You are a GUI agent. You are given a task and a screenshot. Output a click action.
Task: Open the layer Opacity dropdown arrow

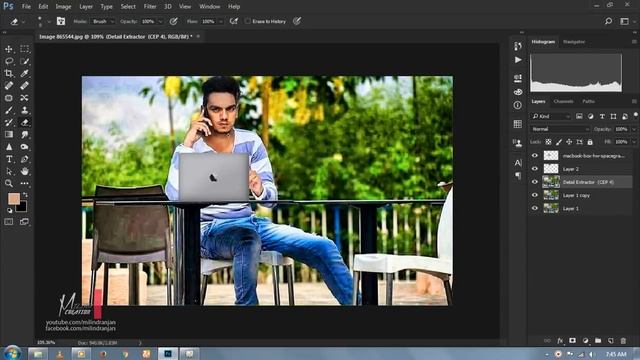(x=634, y=129)
